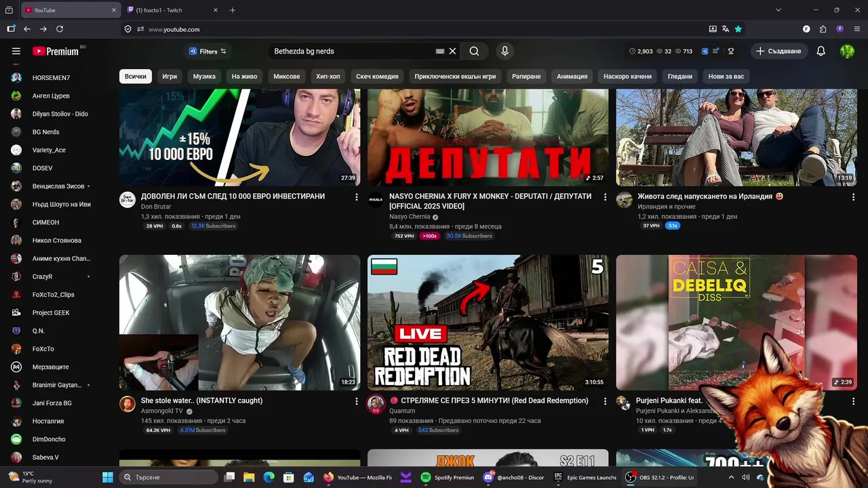This screenshot has width=868, height=488.
Task: Open the hamburger guide menu
Action: pos(16,51)
